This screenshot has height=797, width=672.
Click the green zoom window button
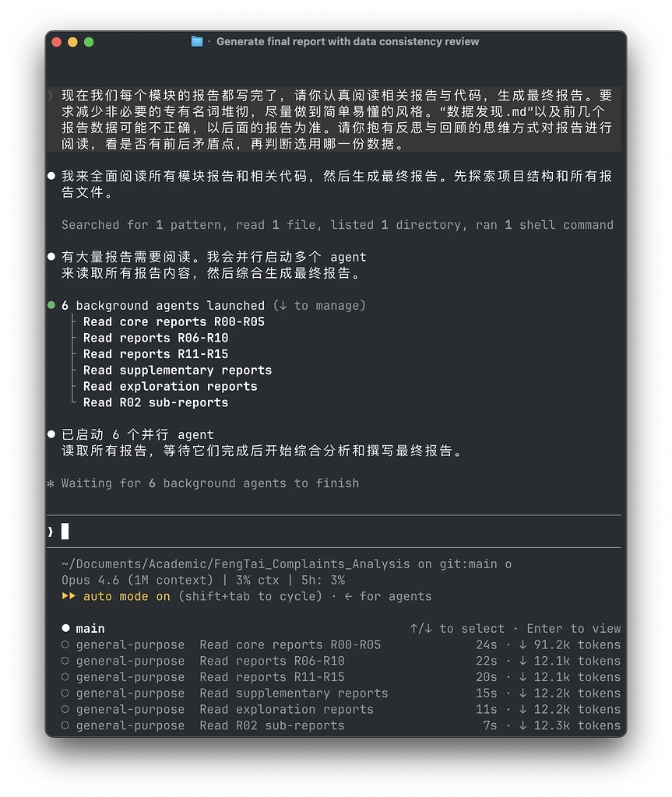pyautogui.click(x=89, y=42)
